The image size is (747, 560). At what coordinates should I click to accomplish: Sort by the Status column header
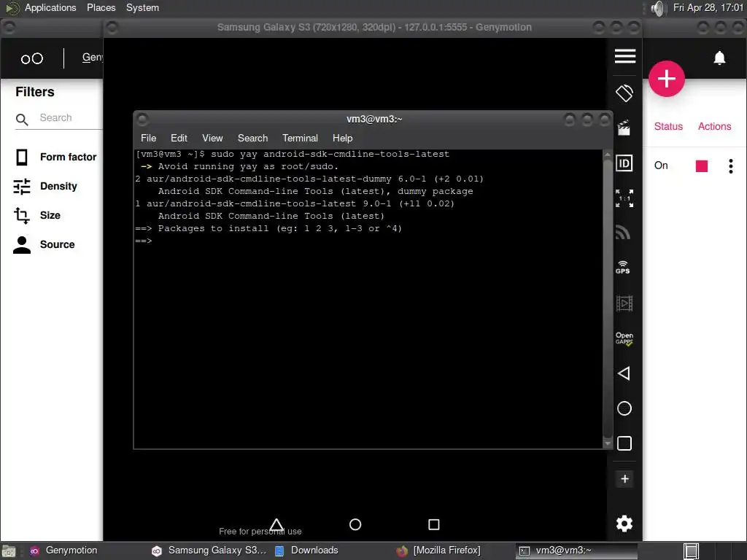(x=668, y=126)
